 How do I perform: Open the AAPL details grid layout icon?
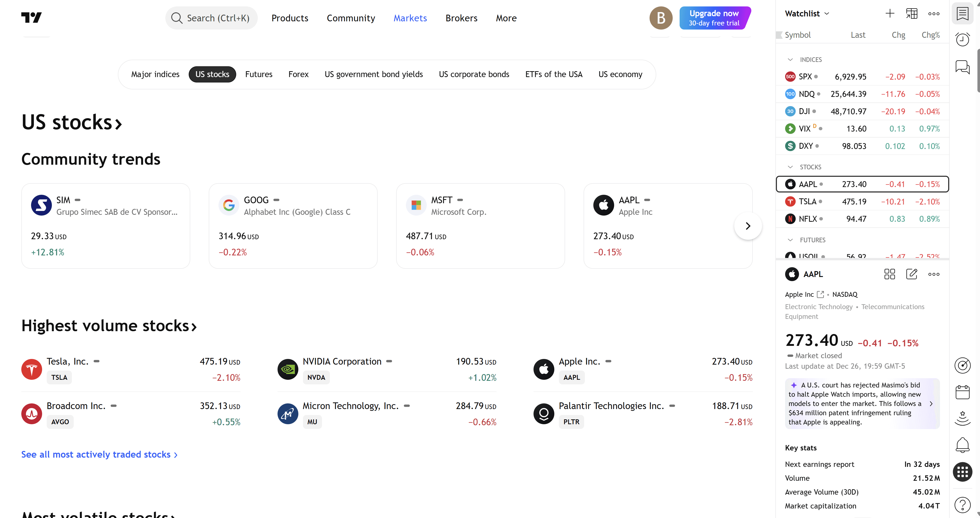[x=889, y=274]
